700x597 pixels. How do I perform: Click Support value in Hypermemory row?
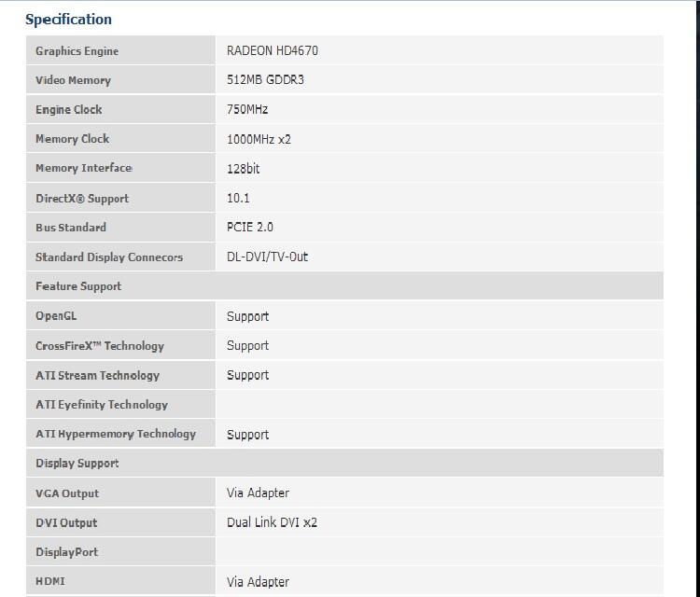click(247, 435)
